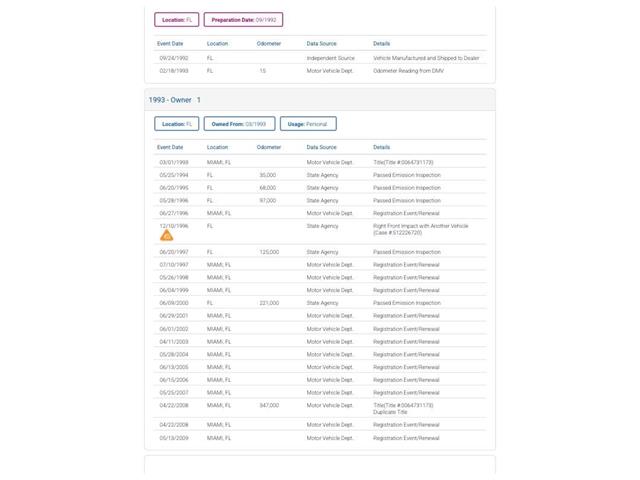Select the Usage: Personal badge

(x=308, y=124)
